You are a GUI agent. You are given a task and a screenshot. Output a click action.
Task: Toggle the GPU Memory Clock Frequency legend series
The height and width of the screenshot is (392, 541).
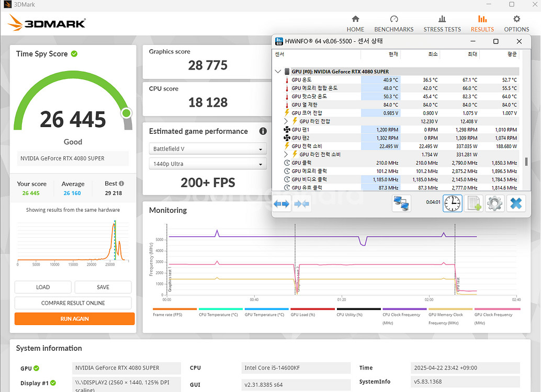[x=450, y=317]
